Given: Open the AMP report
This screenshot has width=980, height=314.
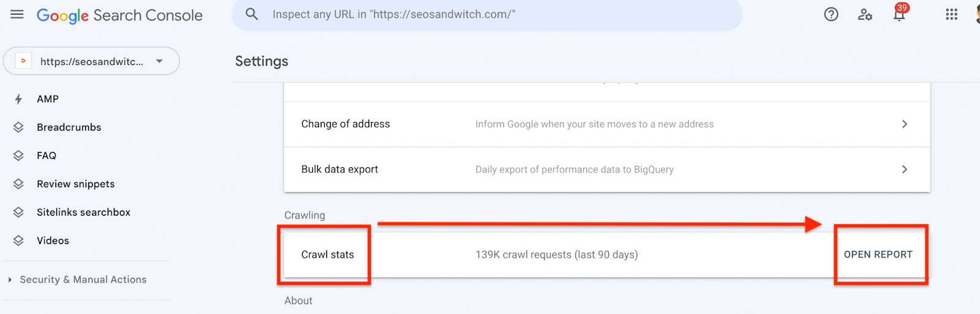Looking at the screenshot, I should (48, 99).
